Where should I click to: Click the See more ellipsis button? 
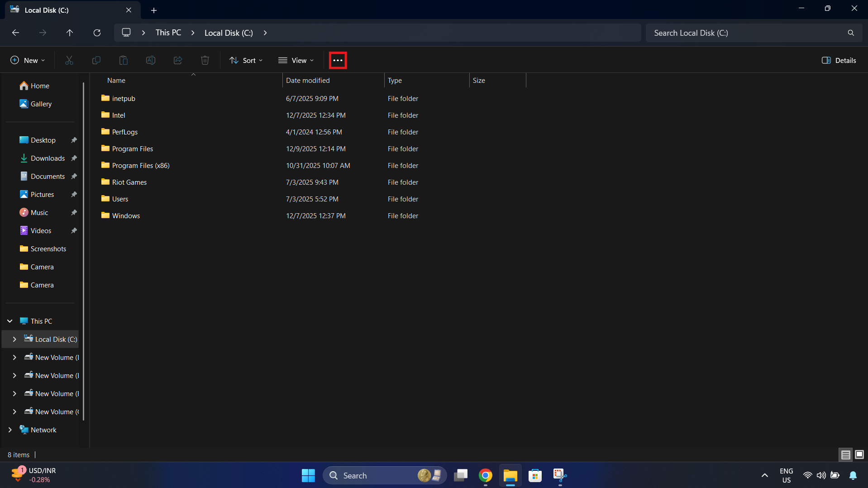click(x=338, y=60)
